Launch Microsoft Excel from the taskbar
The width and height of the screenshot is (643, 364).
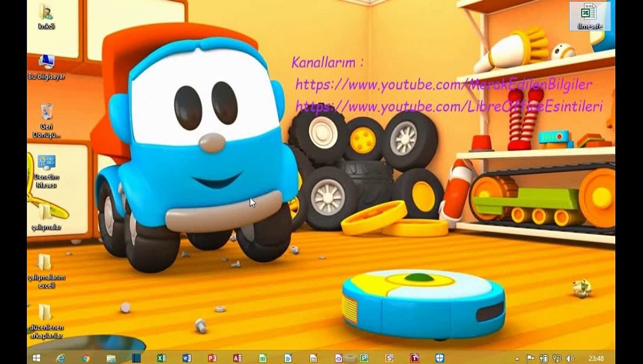point(161,358)
